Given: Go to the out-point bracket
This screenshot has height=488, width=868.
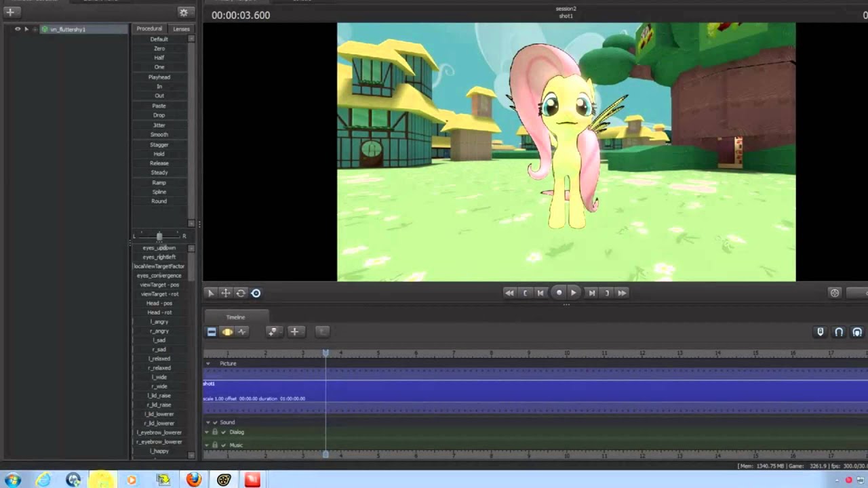Looking at the screenshot, I should (x=607, y=293).
